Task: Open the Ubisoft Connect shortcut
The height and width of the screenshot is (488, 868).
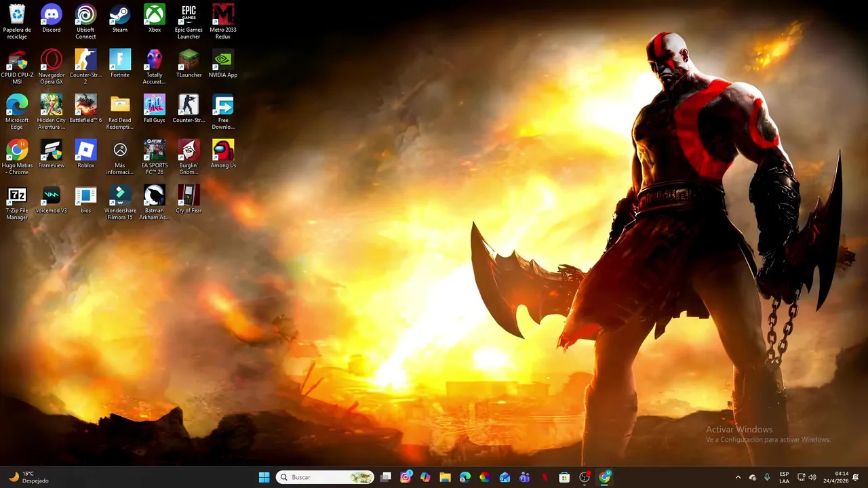Action: 85,22
